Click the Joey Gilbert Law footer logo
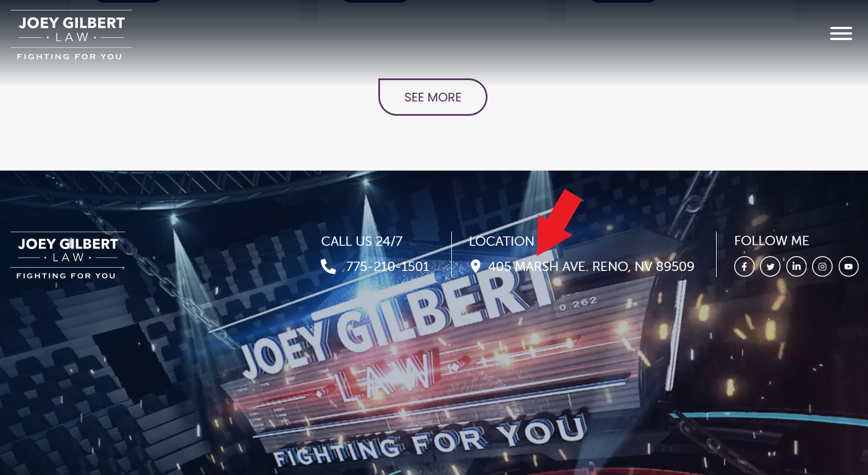 pos(67,256)
